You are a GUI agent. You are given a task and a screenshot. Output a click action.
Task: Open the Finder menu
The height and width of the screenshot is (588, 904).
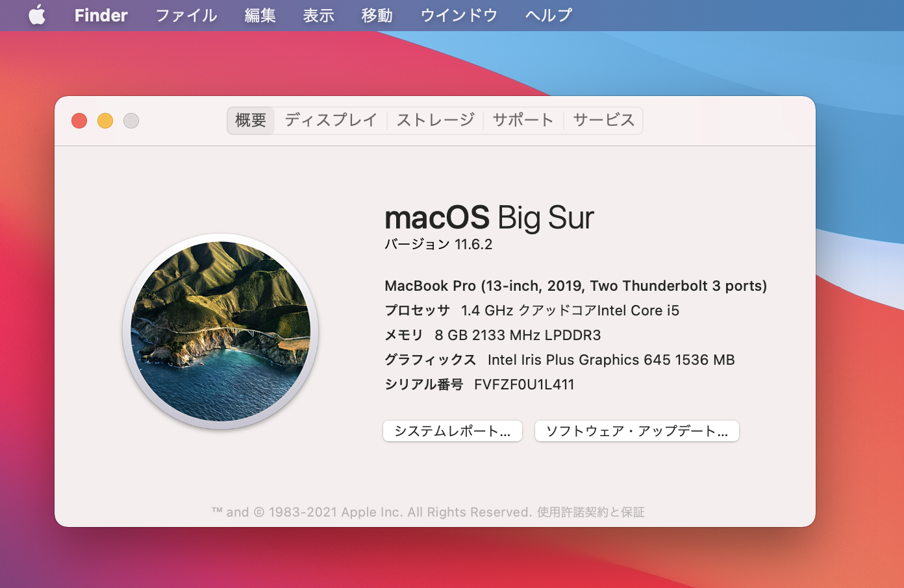(x=101, y=15)
